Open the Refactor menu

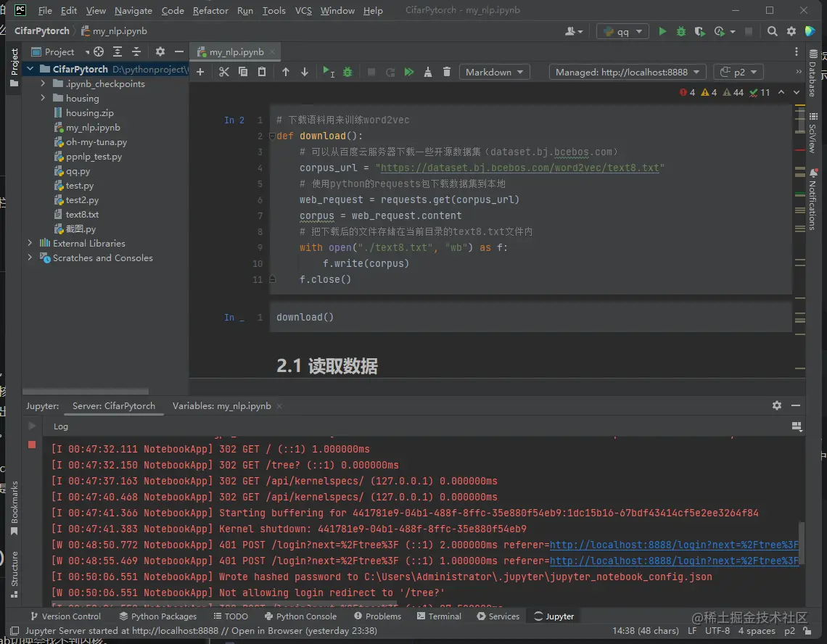[x=210, y=11]
